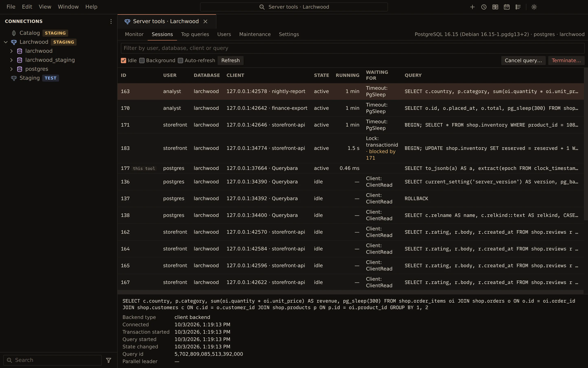The height and width of the screenshot is (368, 588).
Task: Click the Catalog connection icon
Action: [14, 33]
